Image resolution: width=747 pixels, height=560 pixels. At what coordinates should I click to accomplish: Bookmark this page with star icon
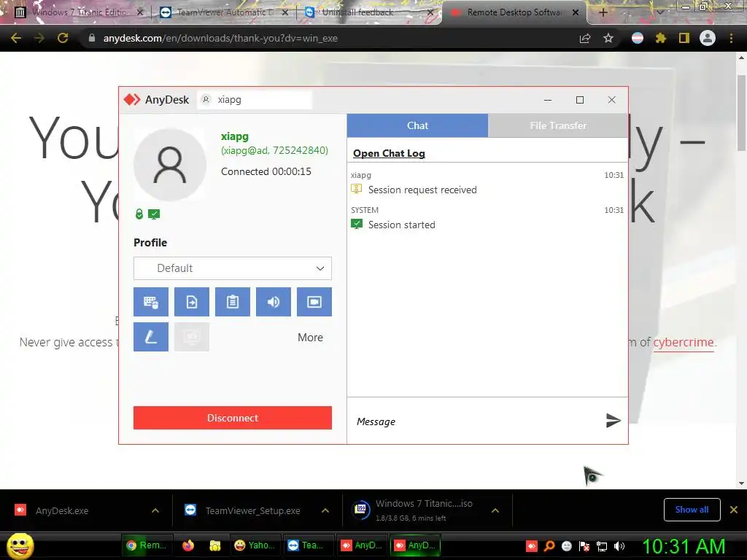[x=608, y=38]
